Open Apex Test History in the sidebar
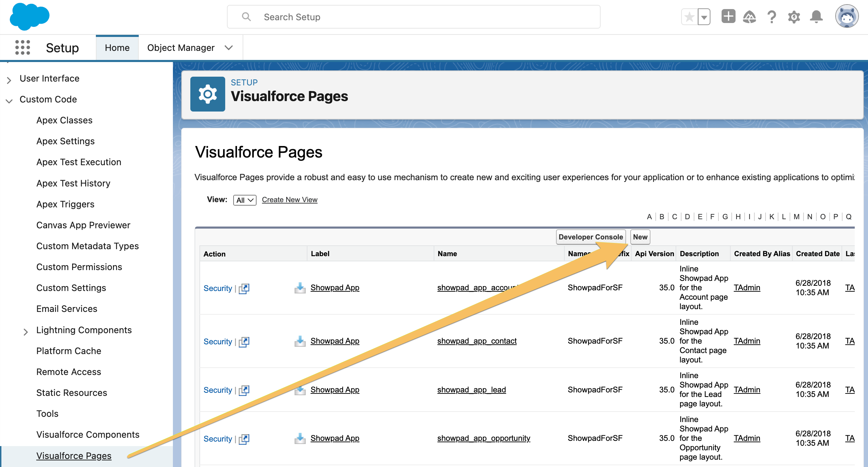 74,183
